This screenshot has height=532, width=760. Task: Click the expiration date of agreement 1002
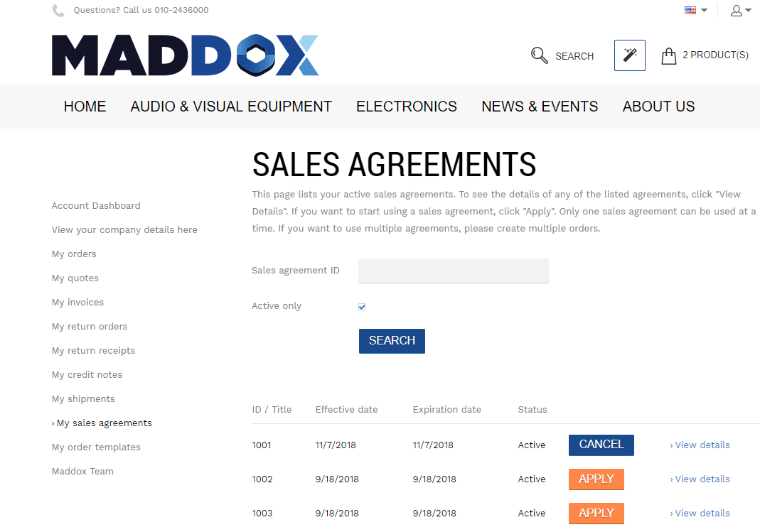[x=434, y=479]
